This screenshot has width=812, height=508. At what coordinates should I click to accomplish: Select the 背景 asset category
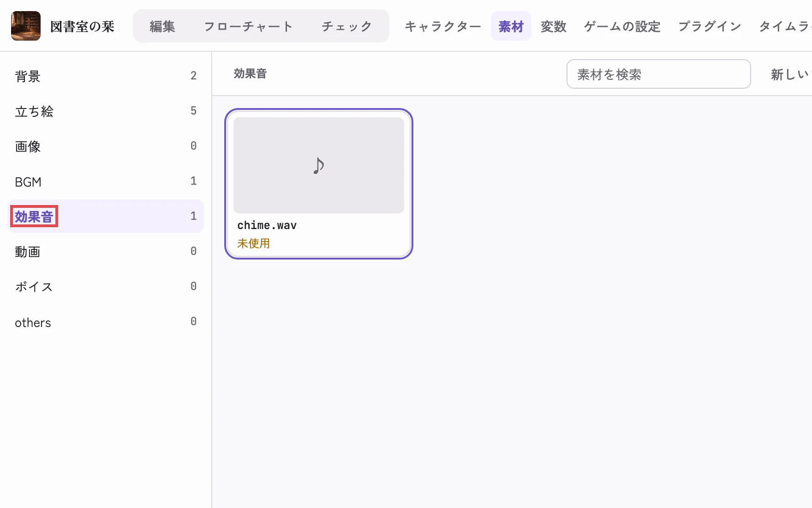[x=106, y=76]
